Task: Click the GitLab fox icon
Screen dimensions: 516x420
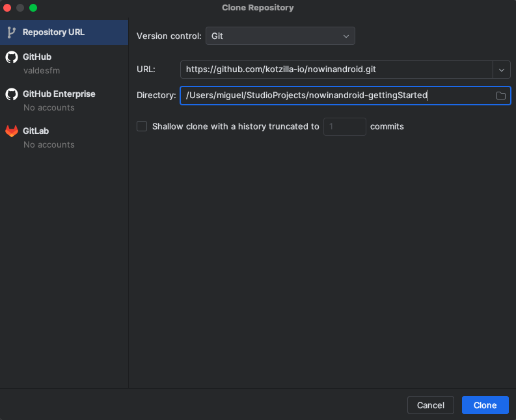Action: click(12, 131)
